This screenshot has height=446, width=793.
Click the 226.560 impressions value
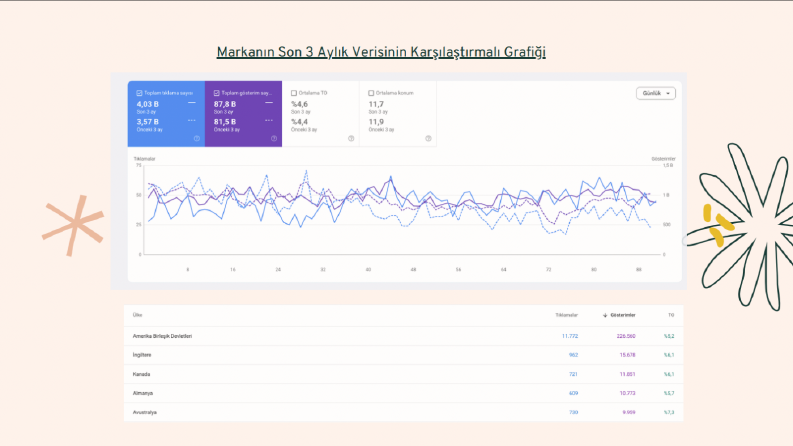click(626, 336)
